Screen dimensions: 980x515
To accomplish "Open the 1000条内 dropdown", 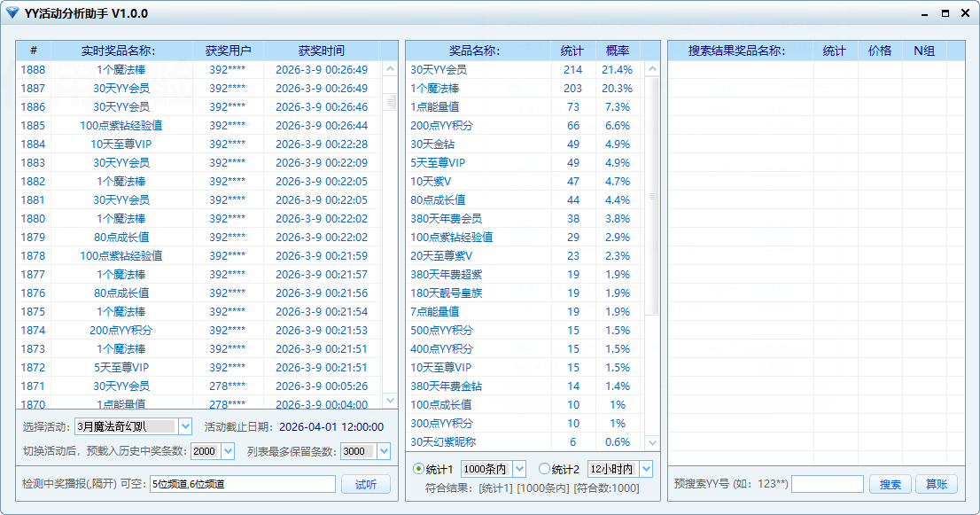I will coord(519,469).
